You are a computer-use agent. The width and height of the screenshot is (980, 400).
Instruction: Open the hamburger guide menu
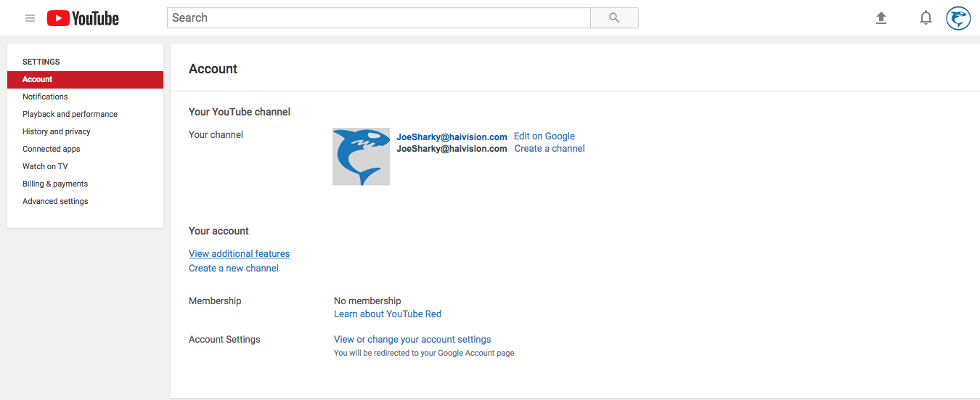pos(30,18)
